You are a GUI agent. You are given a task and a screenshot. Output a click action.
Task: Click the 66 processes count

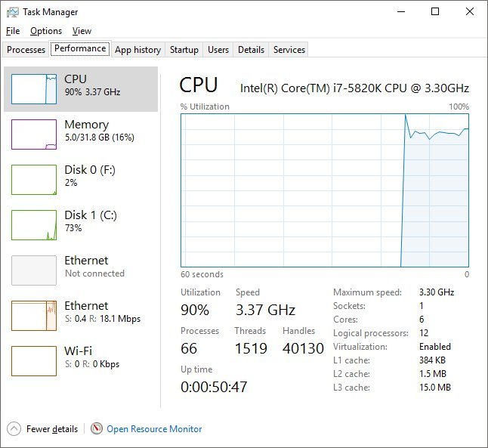point(189,348)
